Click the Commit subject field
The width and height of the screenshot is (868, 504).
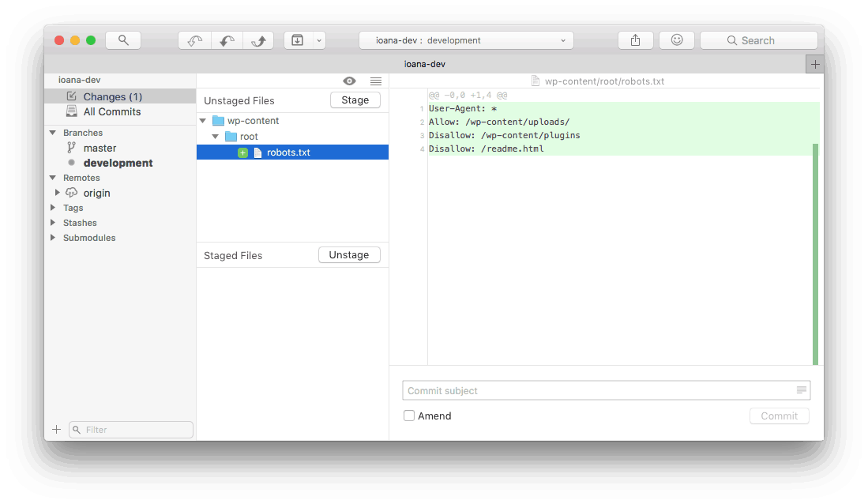(606, 390)
